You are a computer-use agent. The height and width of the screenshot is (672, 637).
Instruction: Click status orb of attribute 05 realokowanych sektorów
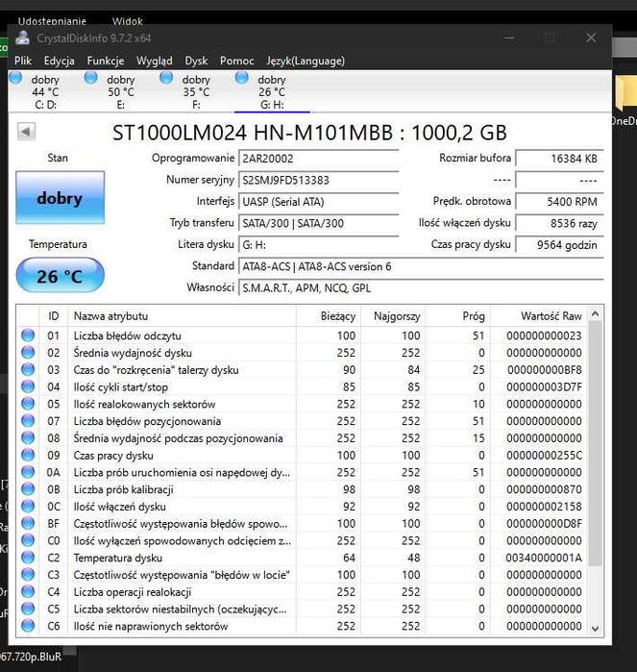click(28, 404)
